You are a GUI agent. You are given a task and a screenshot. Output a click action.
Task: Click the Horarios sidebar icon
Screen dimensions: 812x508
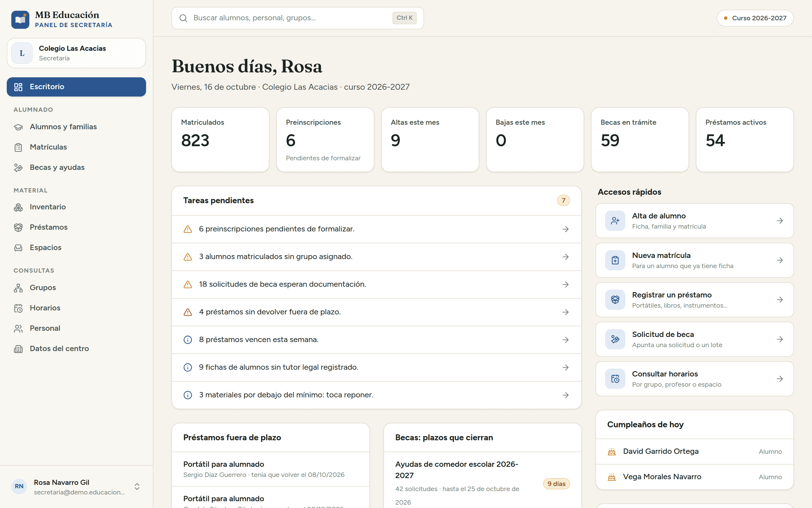18,308
